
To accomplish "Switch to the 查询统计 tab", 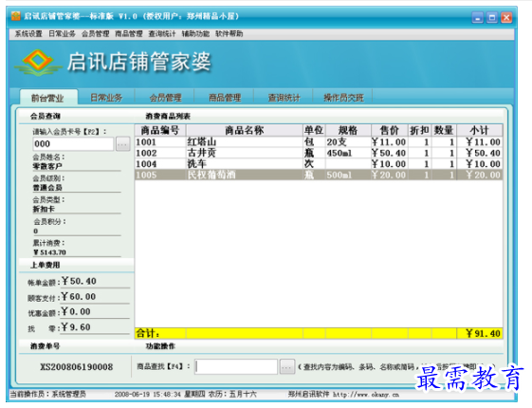I will 284,98.
